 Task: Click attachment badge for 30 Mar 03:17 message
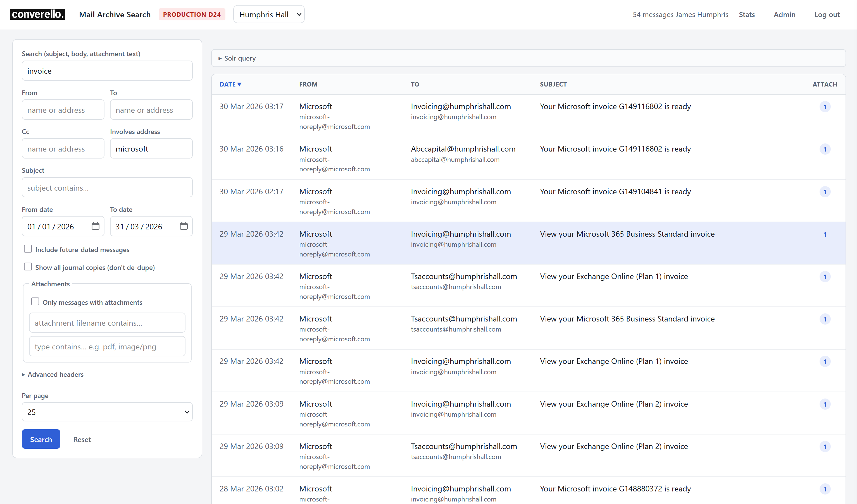825,107
